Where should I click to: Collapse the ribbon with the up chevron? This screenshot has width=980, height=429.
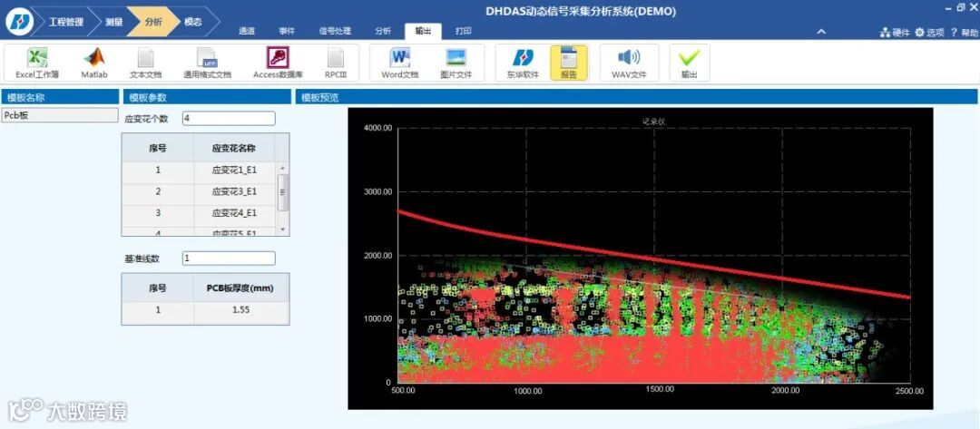821,32
